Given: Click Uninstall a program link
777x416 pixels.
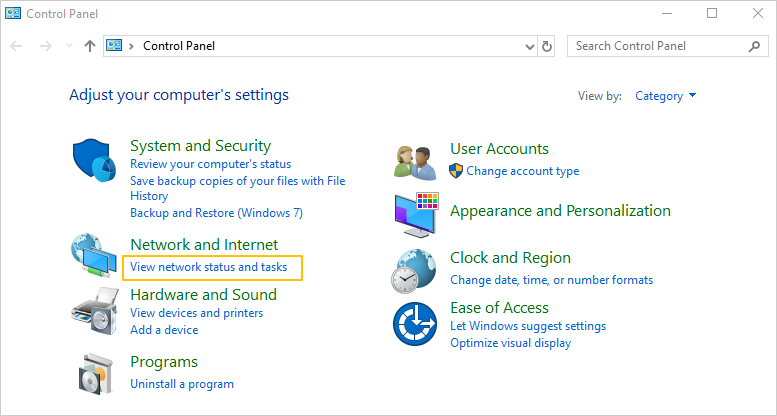Looking at the screenshot, I should (181, 384).
